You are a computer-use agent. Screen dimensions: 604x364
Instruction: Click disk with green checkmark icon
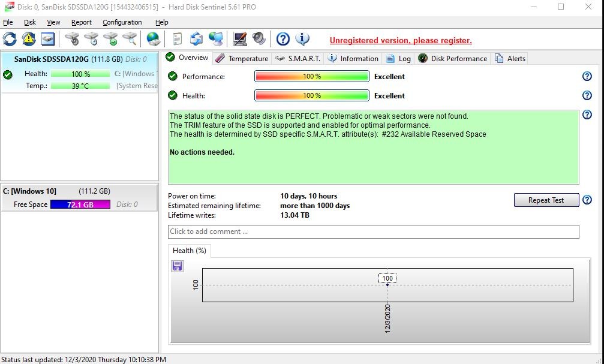(x=110, y=39)
